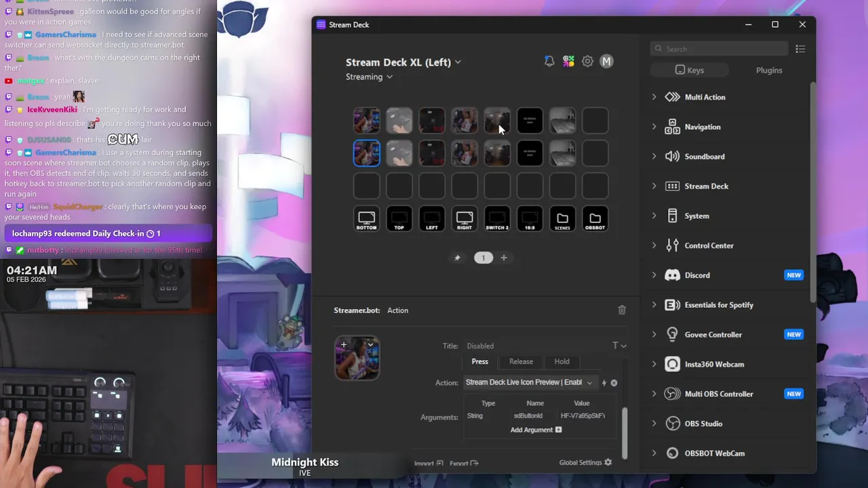Viewport: 868px width, 488px height.
Task: Open the Stream Deck XL (Left) device dropdown
Action: pyautogui.click(x=403, y=62)
